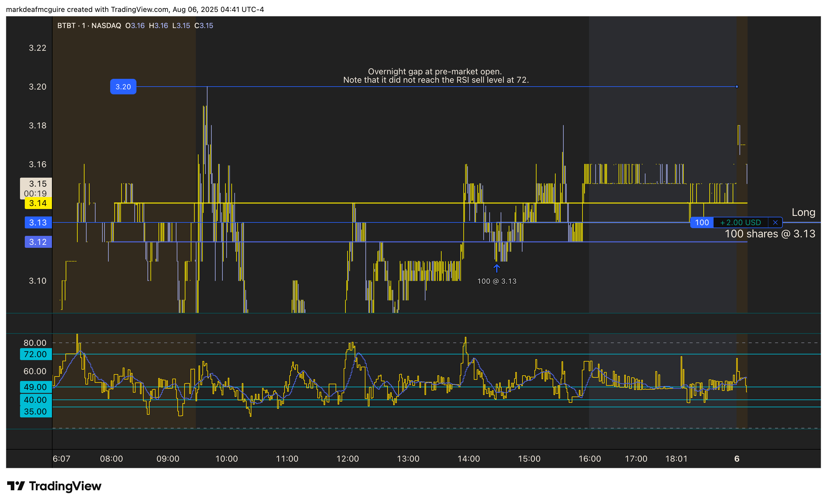
Task: Click the TradingView logo at bottom-left
Action: click(x=54, y=486)
